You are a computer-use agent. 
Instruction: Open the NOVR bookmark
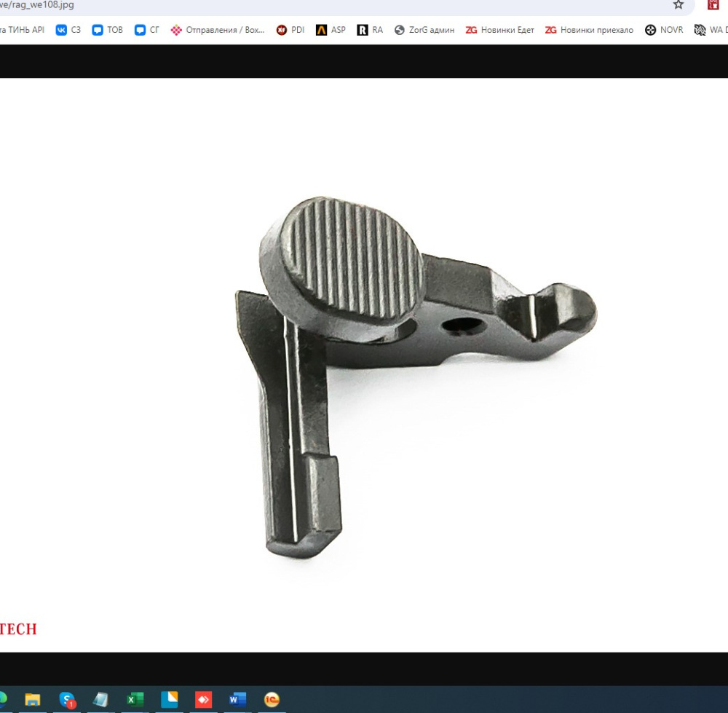(664, 30)
